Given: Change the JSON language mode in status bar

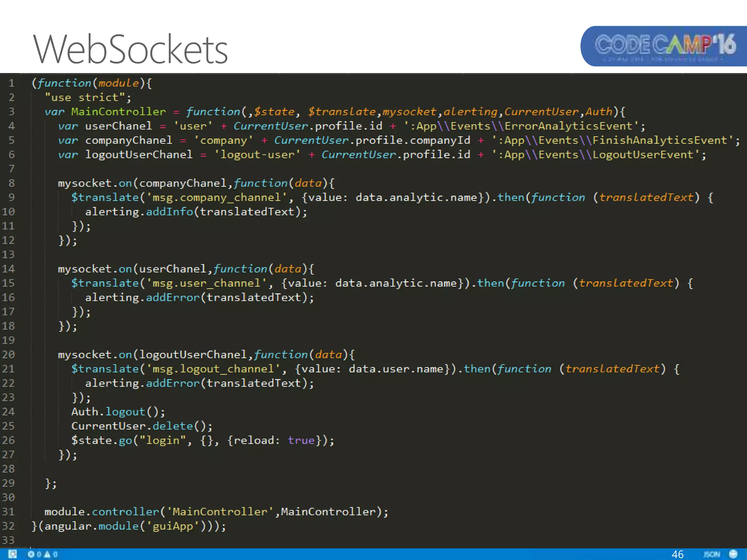Looking at the screenshot, I should pyautogui.click(x=712, y=554).
